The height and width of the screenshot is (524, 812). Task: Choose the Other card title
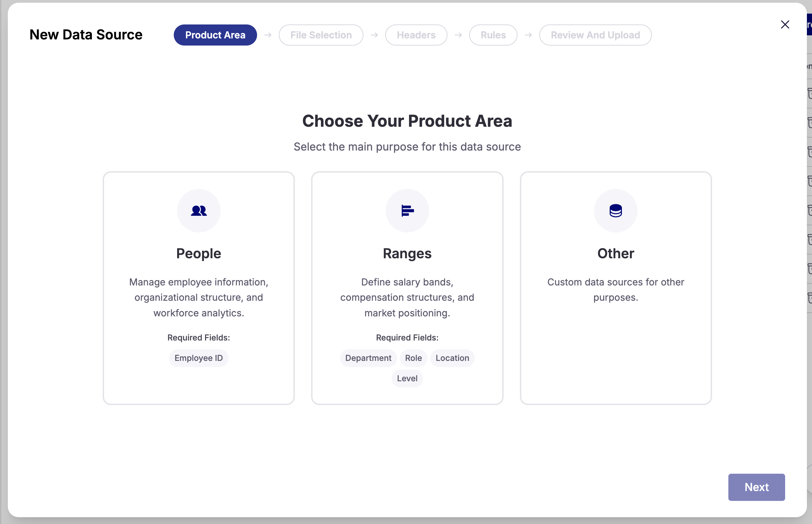pos(615,254)
